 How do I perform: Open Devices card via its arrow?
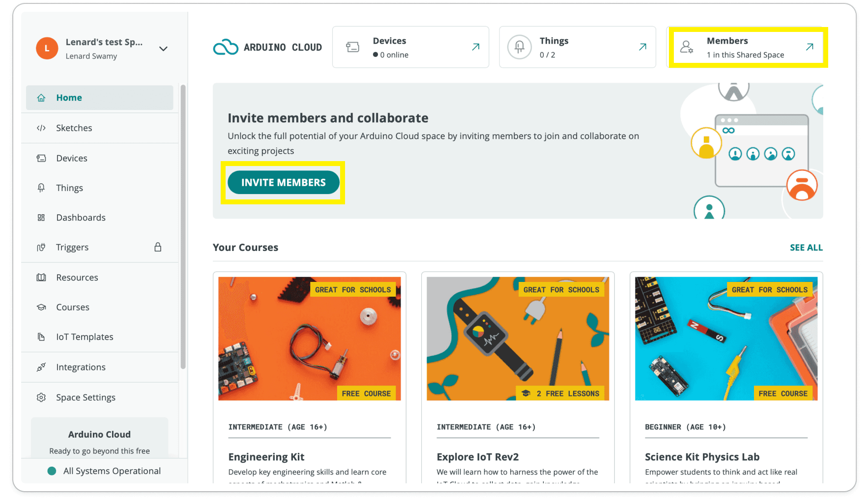(x=475, y=47)
